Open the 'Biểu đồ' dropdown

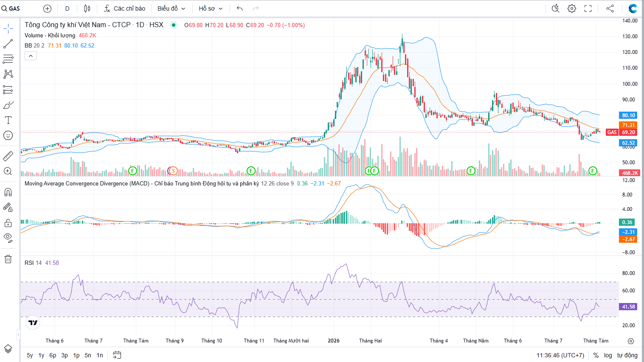[172, 8]
